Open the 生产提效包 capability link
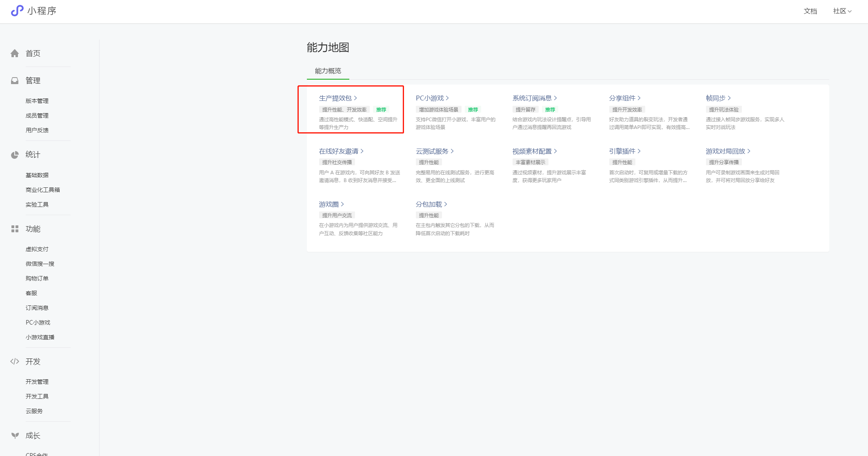 click(x=335, y=98)
